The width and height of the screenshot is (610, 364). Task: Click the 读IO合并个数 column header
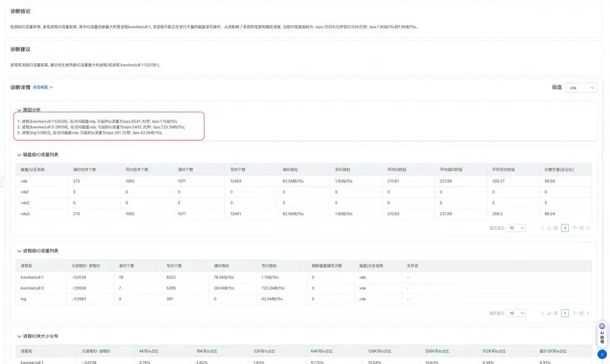(x=84, y=169)
